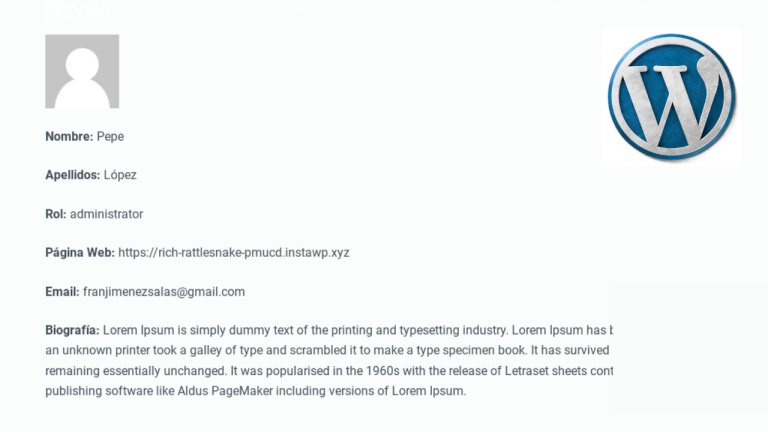Click the site logo in the header
Screen dimensions: 768x432
(77, 9)
